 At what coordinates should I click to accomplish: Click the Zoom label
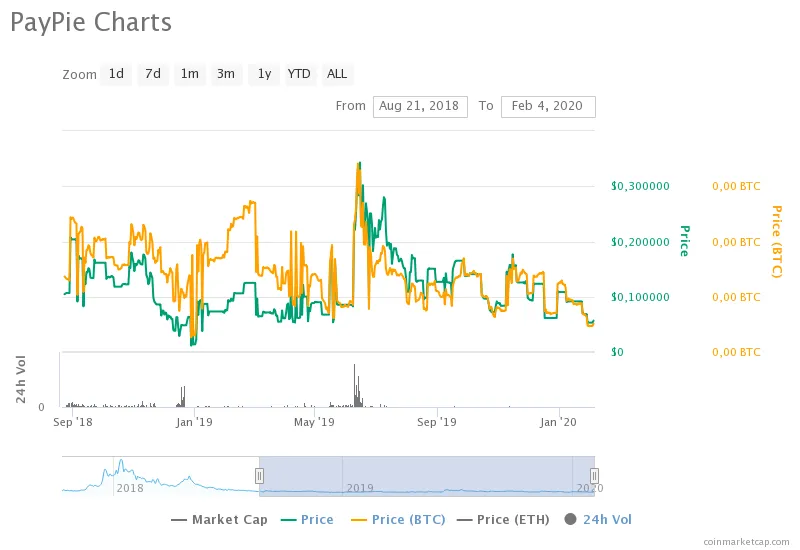pyautogui.click(x=79, y=74)
